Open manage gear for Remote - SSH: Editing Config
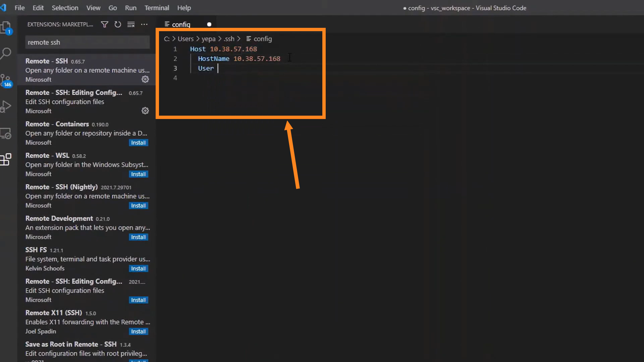This screenshot has width=644, height=362. (x=145, y=111)
